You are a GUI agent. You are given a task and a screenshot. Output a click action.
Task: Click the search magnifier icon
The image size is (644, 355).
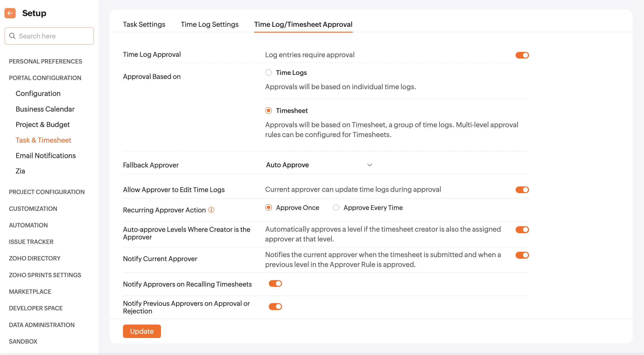(12, 36)
